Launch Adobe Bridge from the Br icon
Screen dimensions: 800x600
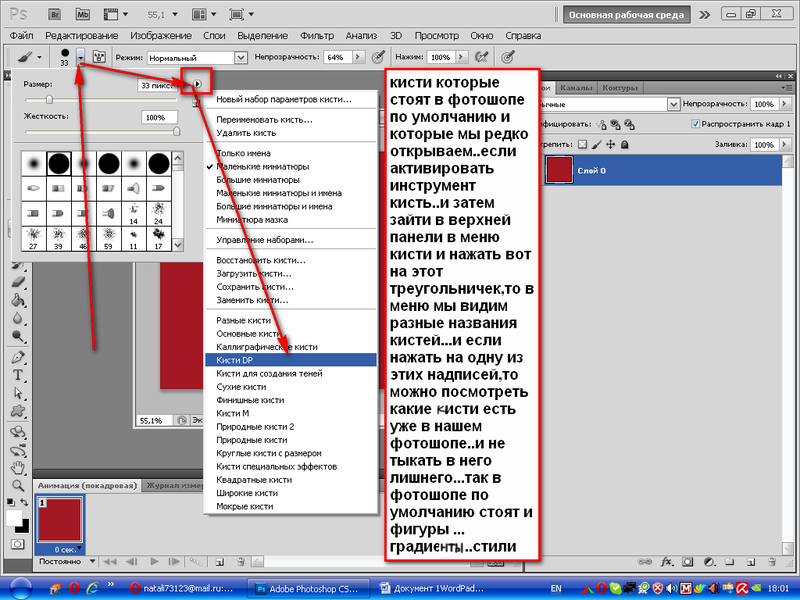tap(55, 15)
